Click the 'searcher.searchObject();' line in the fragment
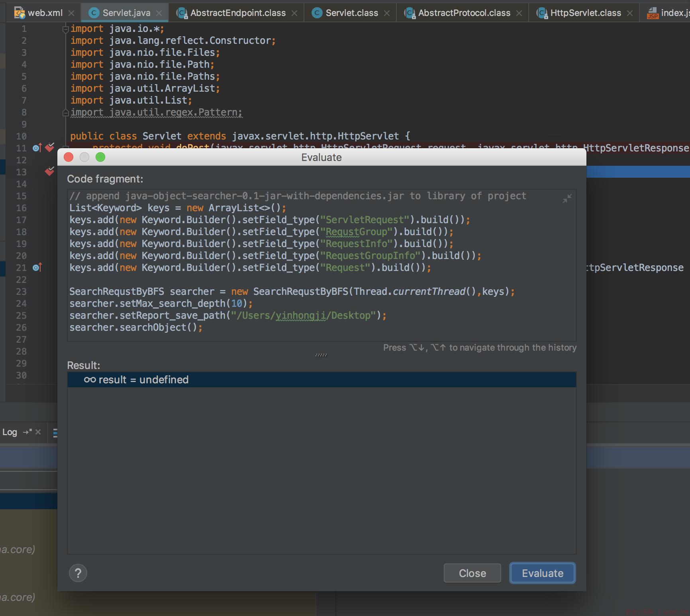The height and width of the screenshot is (616, 690). (136, 328)
